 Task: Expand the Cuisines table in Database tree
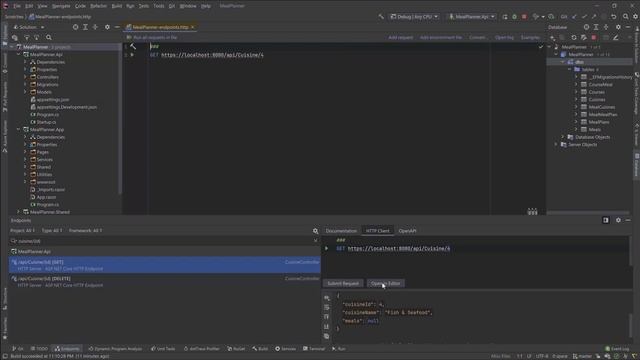(576, 100)
